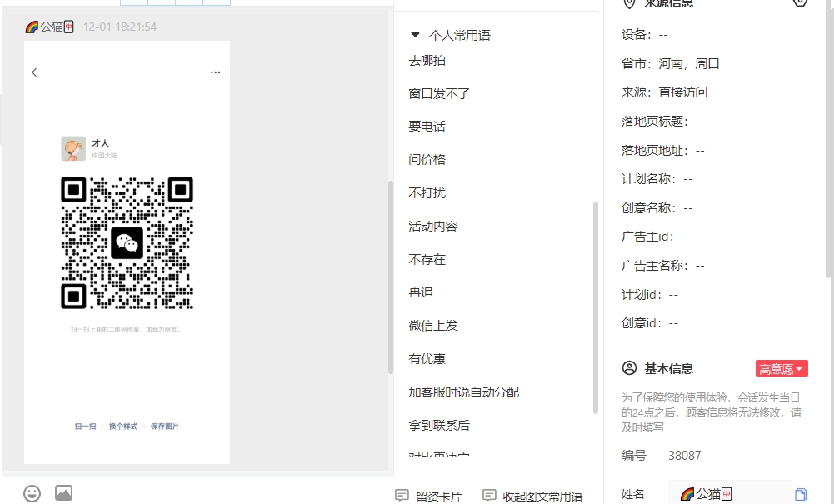Select the phrase 不存在
834x504 pixels.
(x=427, y=259)
